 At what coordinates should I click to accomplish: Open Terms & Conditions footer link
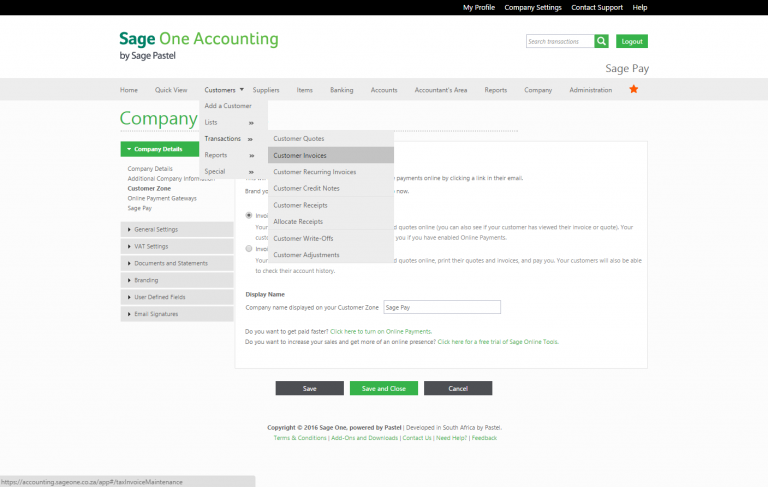(300, 438)
